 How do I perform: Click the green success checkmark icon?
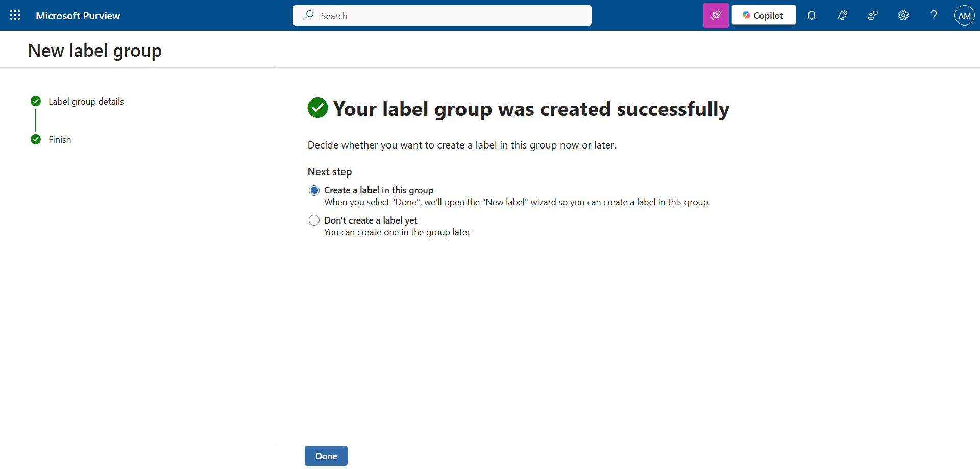coord(317,108)
